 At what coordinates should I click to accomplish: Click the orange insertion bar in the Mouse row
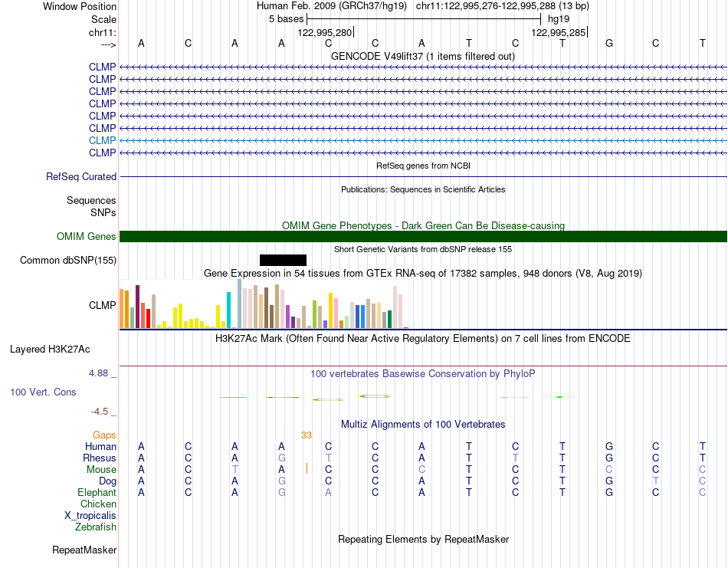(x=307, y=468)
